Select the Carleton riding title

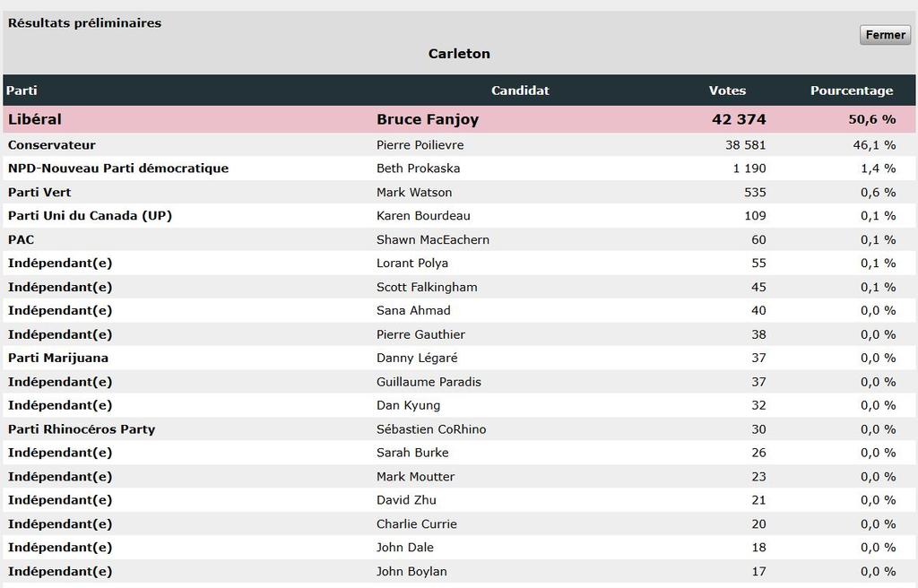(x=459, y=53)
